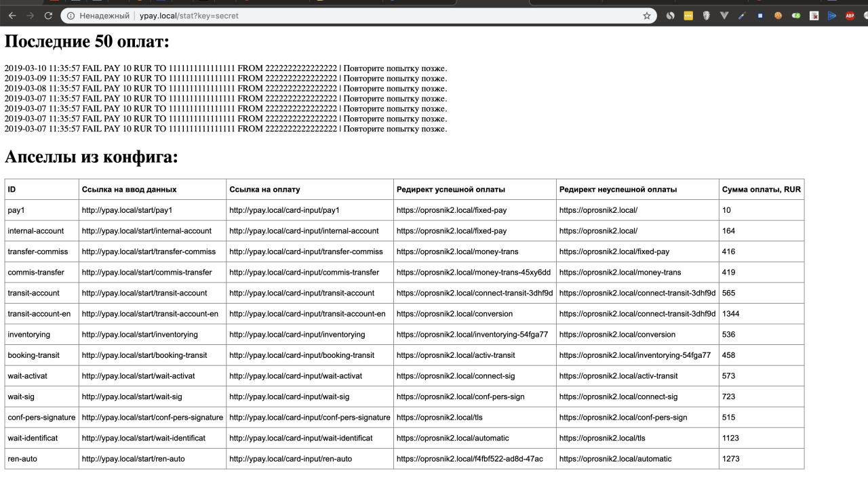Click "https://oprosnik2.local/f4fbf522-ad8d-47ac" cell

475,459
